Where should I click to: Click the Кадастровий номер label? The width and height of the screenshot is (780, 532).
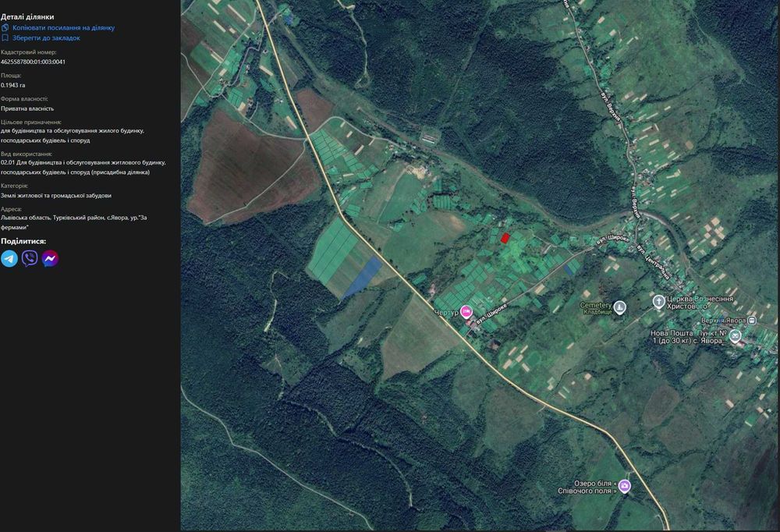tap(28, 52)
